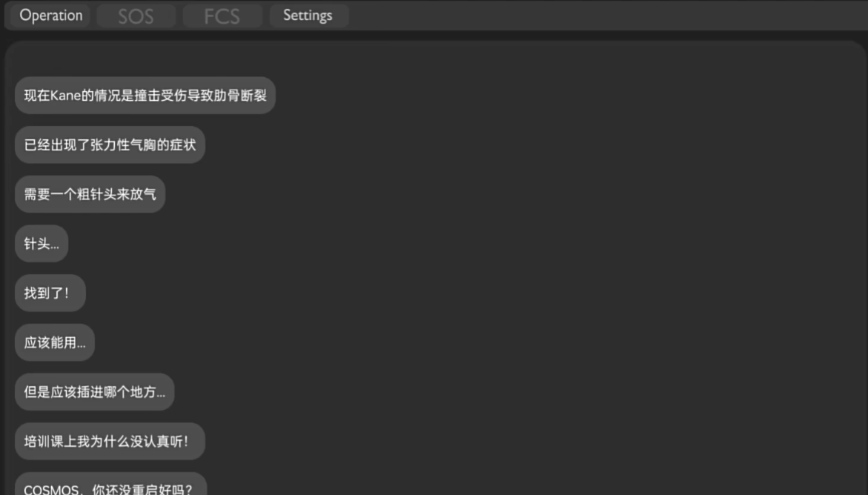Select the FCS tab
This screenshot has width=868, height=495.
222,16
